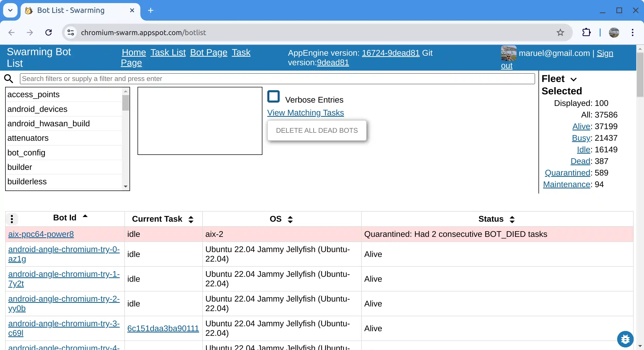The width and height of the screenshot is (644, 350).
Task: Go to Task List page
Action: [168, 53]
